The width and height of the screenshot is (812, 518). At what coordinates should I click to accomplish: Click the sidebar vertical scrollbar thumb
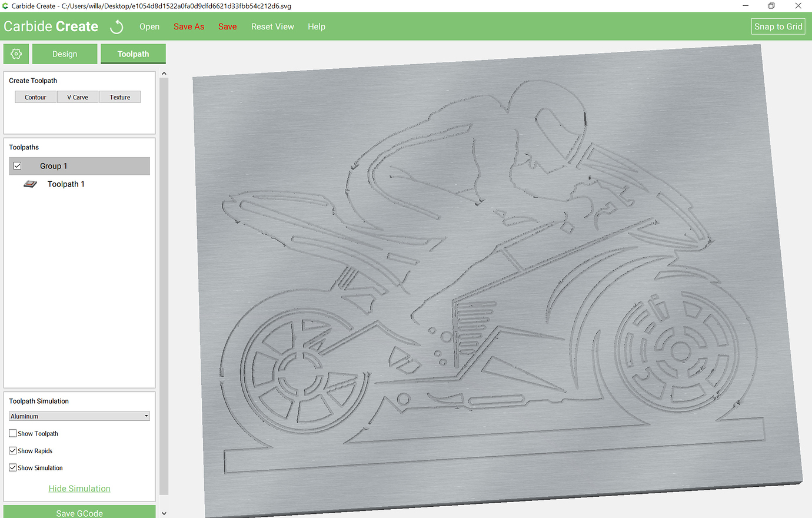pyautogui.click(x=164, y=286)
